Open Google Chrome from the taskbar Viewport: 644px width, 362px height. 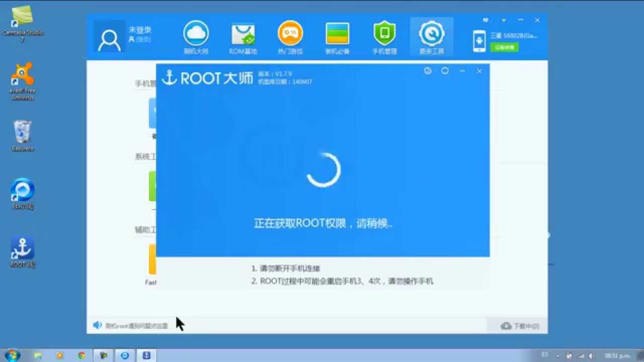(x=82, y=355)
